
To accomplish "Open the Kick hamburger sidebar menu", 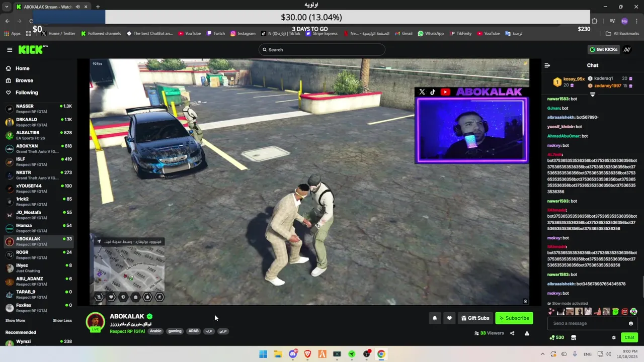I will click(10, 50).
